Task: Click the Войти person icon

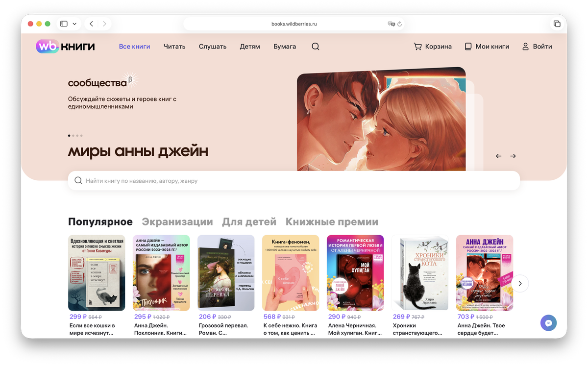Action: coord(526,46)
